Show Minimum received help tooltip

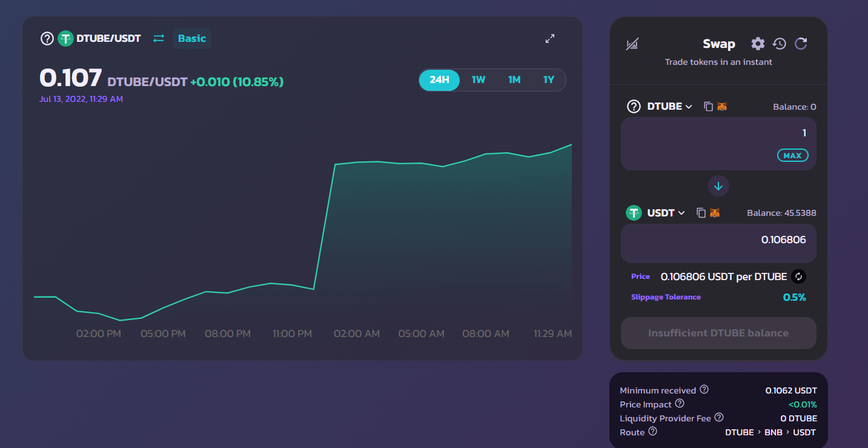pyautogui.click(x=704, y=390)
